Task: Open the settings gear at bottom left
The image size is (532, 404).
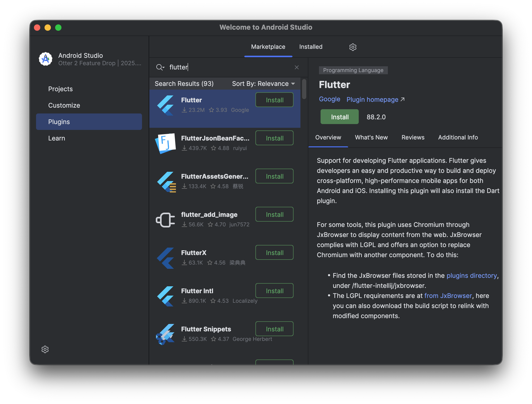Action: [45, 349]
